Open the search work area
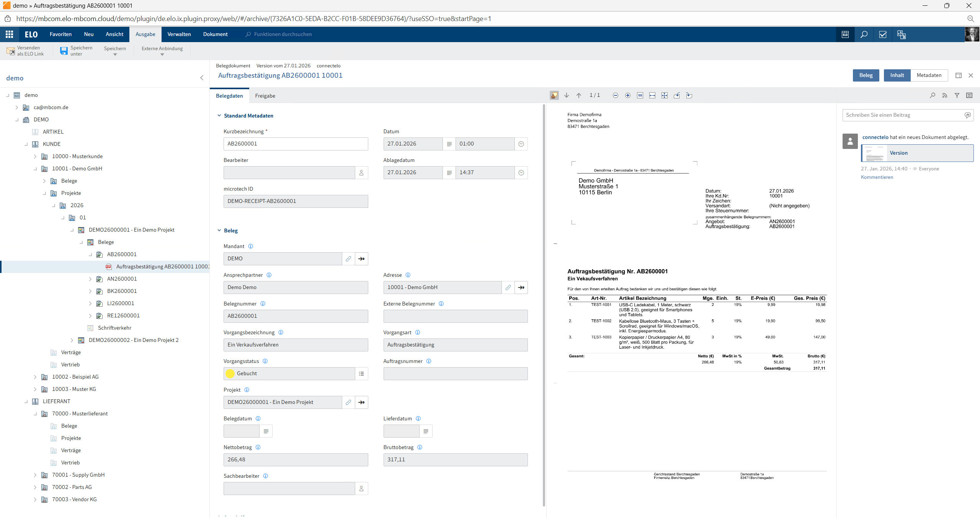 tap(864, 34)
